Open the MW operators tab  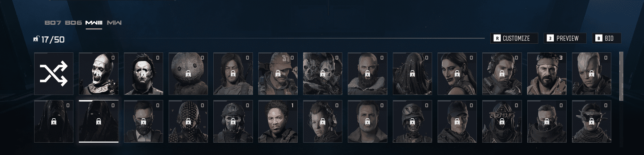point(114,23)
